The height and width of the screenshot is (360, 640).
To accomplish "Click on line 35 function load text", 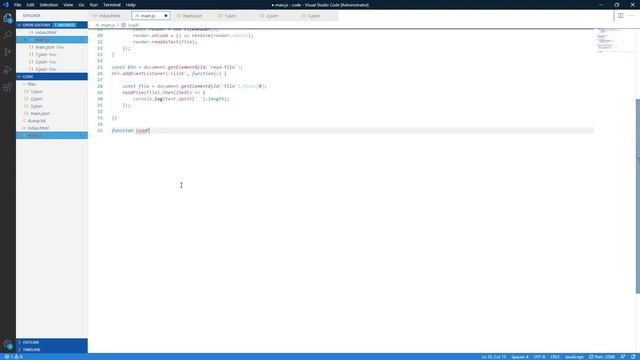I will [131, 131].
